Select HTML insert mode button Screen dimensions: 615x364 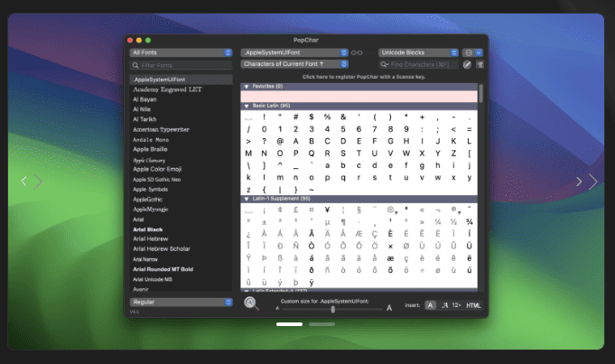[x=473, y=305]
